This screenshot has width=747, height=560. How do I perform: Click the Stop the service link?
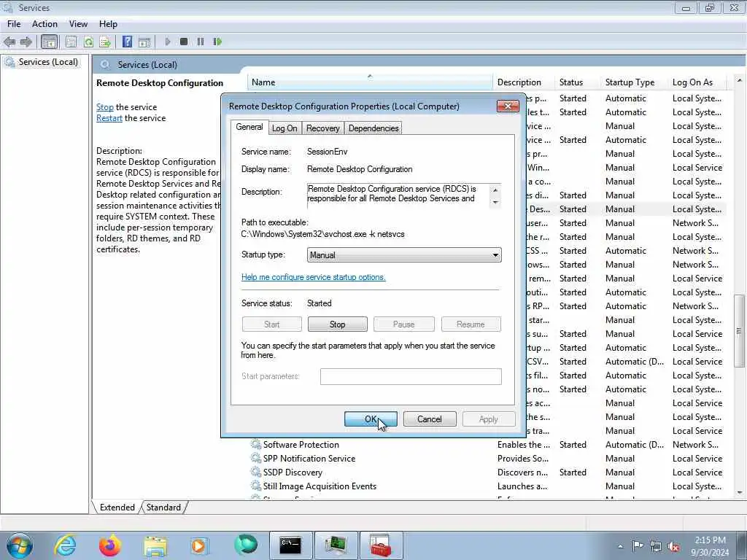[x=105, y=107]
